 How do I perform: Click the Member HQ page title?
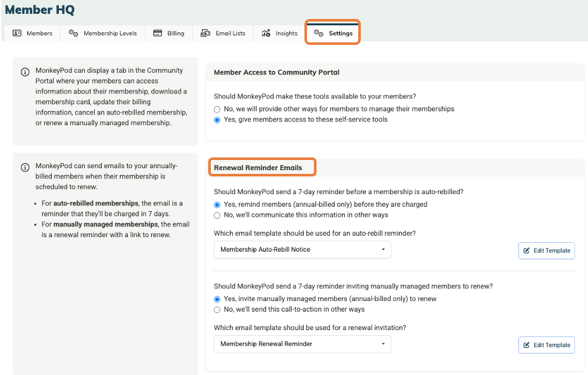pos(40,9)
